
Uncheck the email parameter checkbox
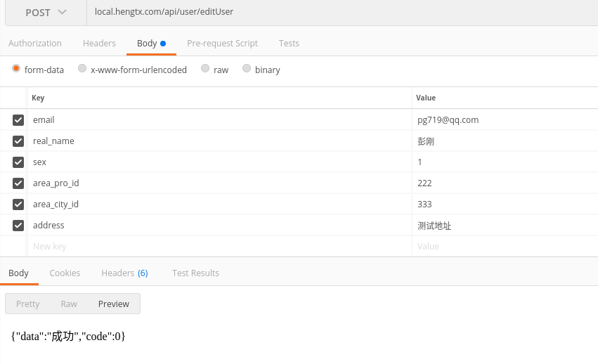[x=18, y=120]
